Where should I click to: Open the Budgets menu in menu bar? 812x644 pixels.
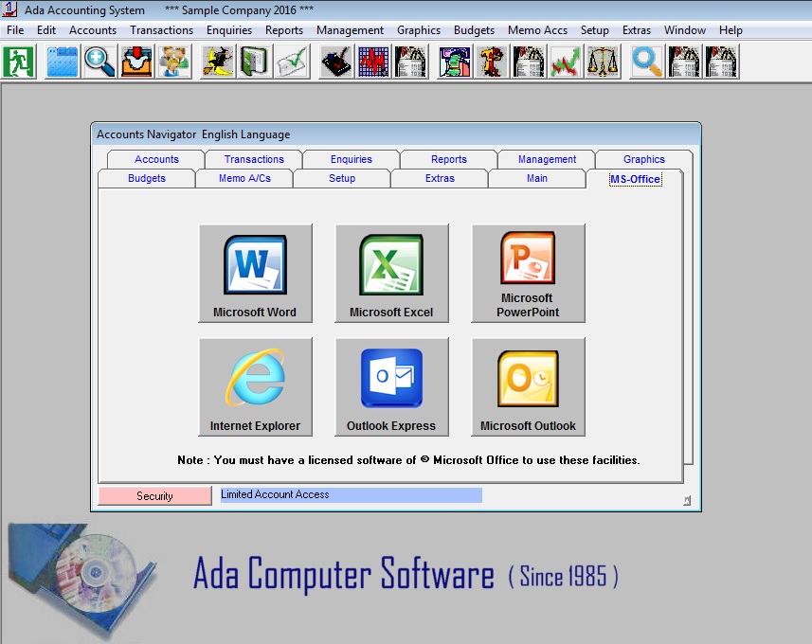pos(474,30)
